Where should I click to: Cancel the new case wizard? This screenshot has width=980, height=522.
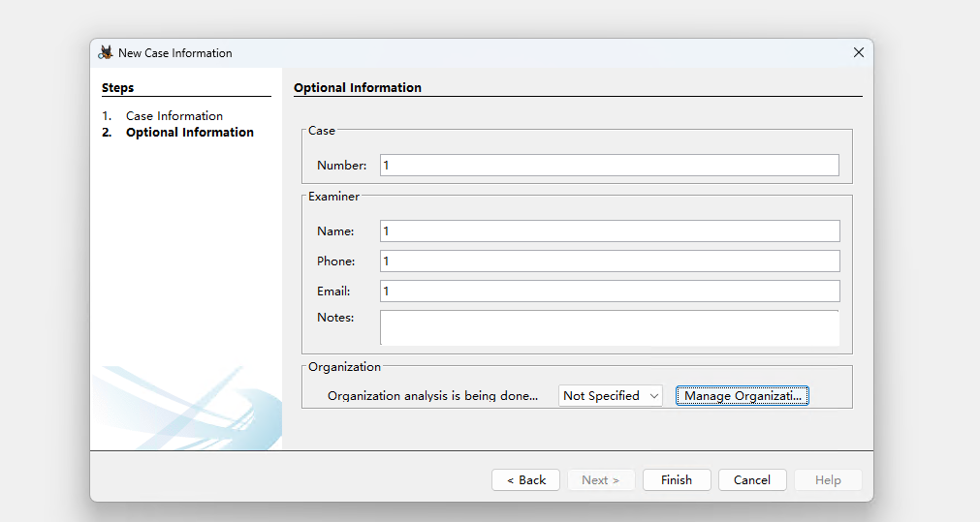click(x=751, y=480)
